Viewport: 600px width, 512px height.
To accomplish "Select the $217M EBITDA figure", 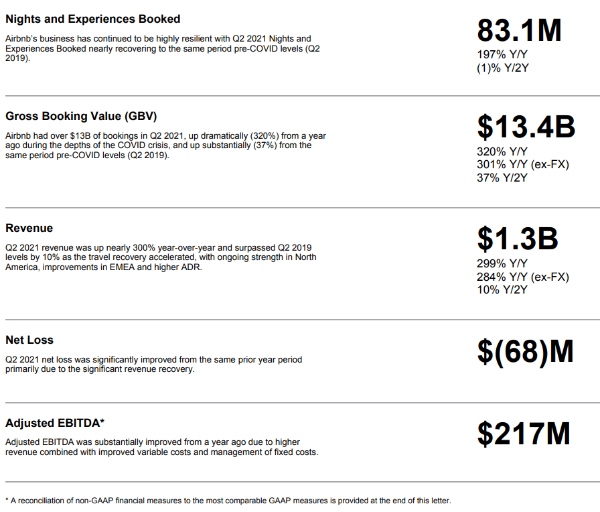I will (x=523, y=434).
